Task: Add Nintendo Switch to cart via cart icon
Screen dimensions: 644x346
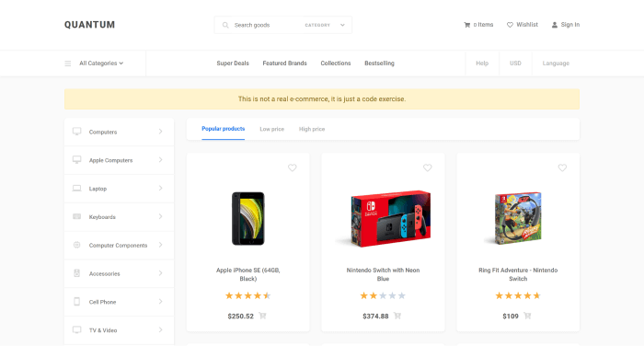Action: (x=397, y=316)
